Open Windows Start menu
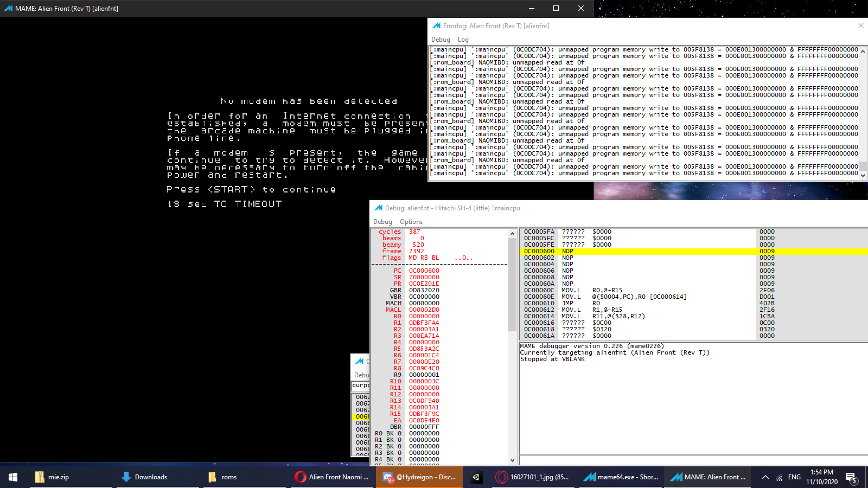 [x=13, y=477]
